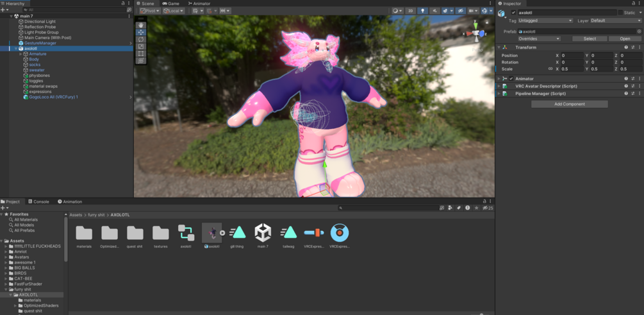
Task: Toggle 2D scene view mode
Action: coord(410,11)
